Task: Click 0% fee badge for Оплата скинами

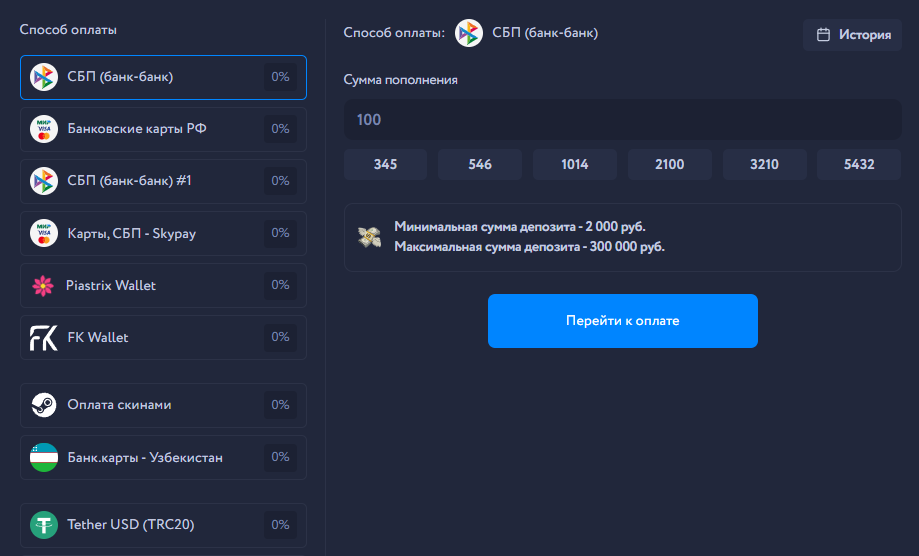Action: point(280,405)
